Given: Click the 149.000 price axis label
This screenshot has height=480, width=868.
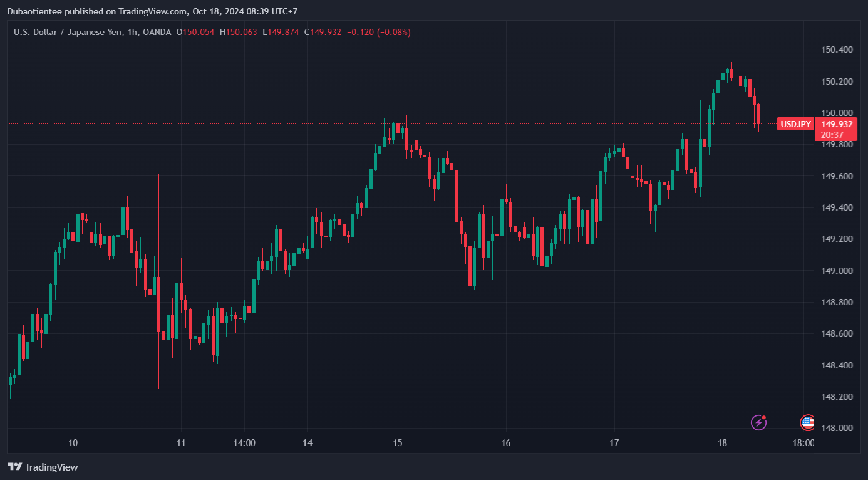Looking at the screenshot, I should [837, 271].
